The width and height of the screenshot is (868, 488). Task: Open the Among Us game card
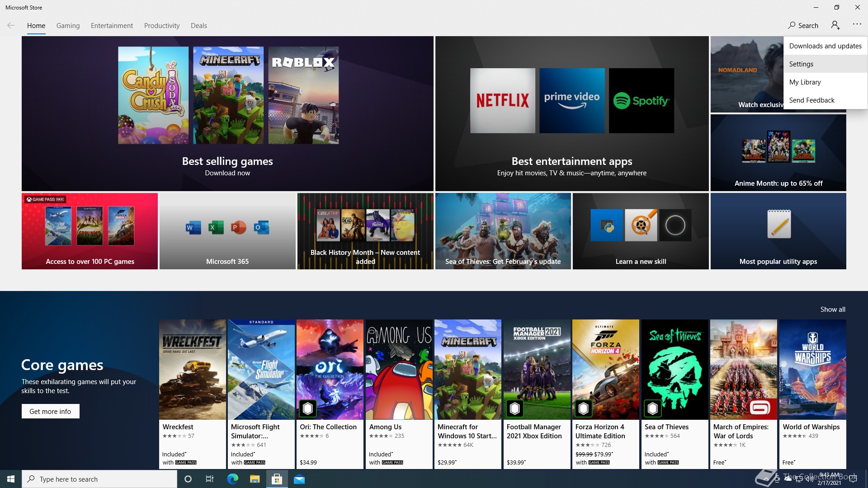coord(399,394)
